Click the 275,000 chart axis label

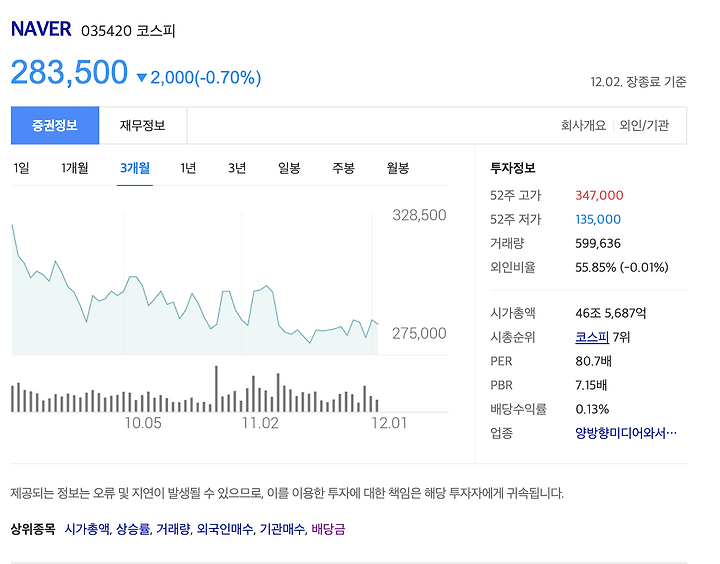coord(419,333)
